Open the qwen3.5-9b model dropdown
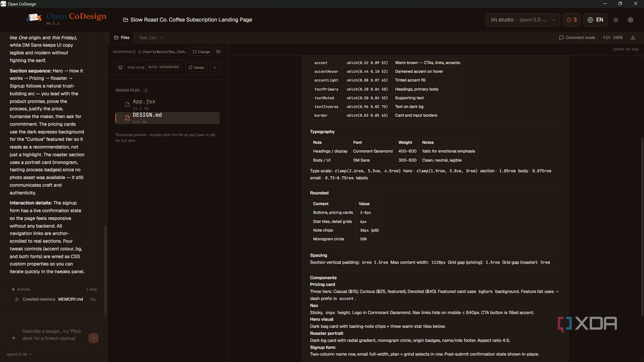This screenshot has height=362, width=644. pyautogui.click(x=19, y=354)
